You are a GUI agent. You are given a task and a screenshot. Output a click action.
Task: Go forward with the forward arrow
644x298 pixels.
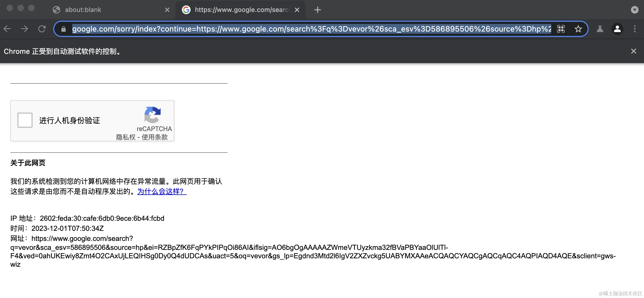(x=24, y=29)
